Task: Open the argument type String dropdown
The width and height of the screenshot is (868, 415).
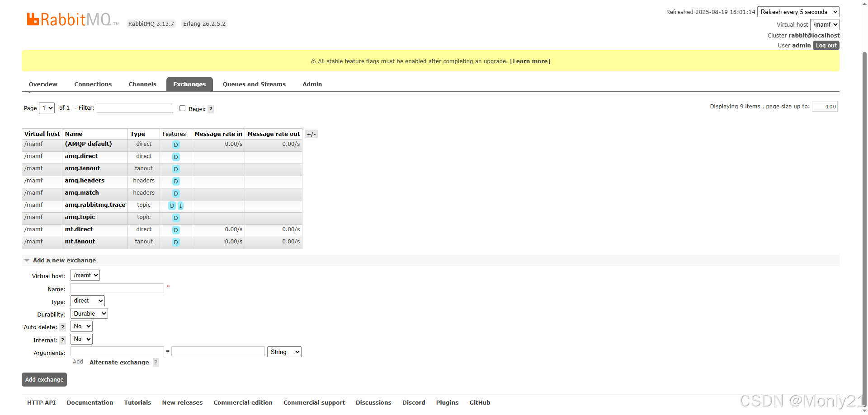Action: 284,352
